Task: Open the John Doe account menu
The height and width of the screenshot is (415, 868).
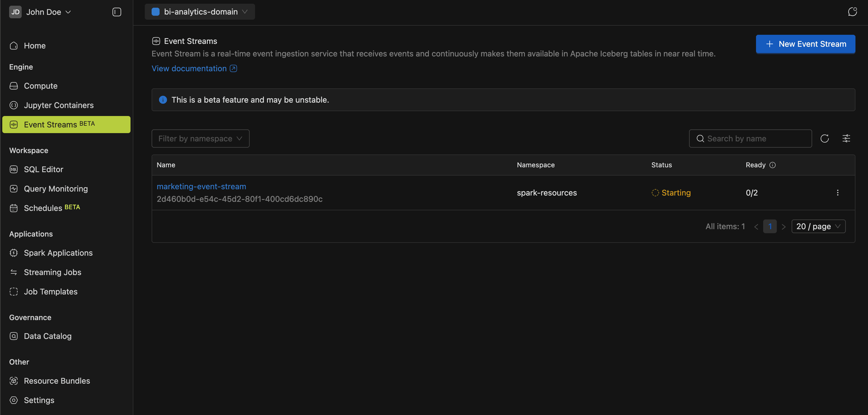Action: (41, 12)
